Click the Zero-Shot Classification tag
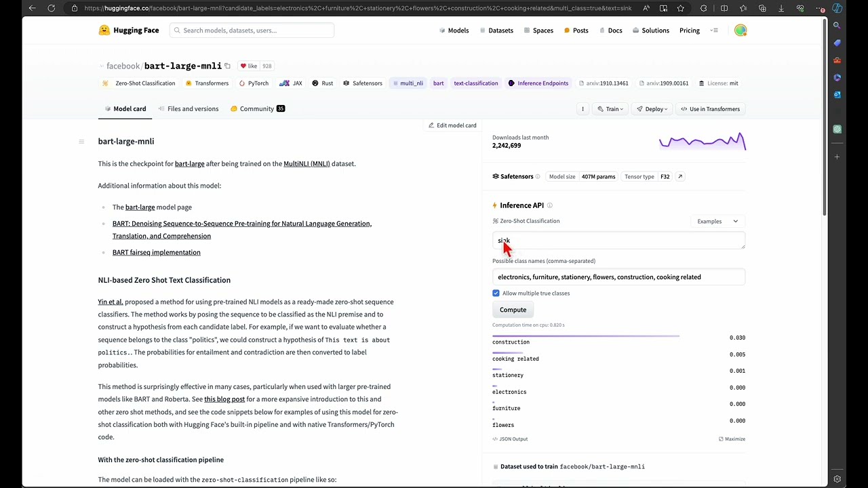The image size is (868, 488). [138, 83]
